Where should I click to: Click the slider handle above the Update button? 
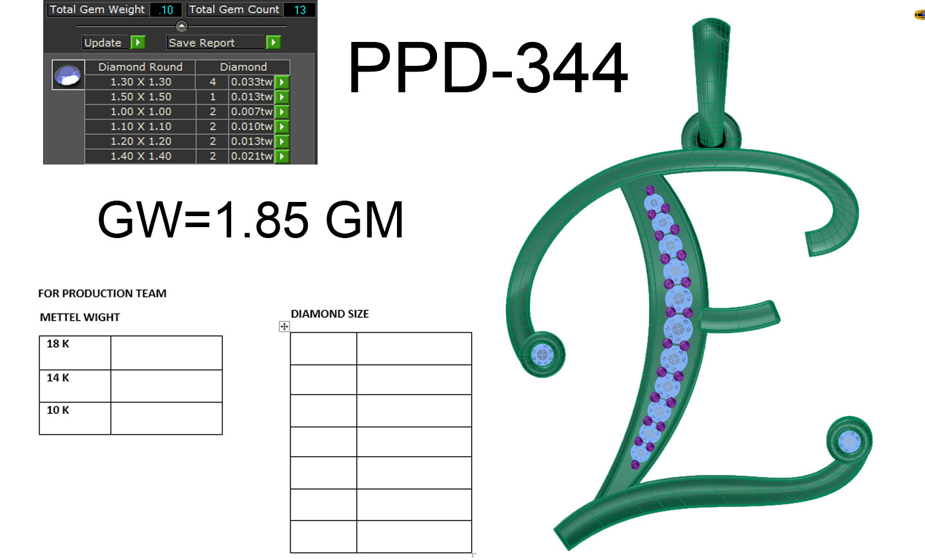tap(182, 27)
